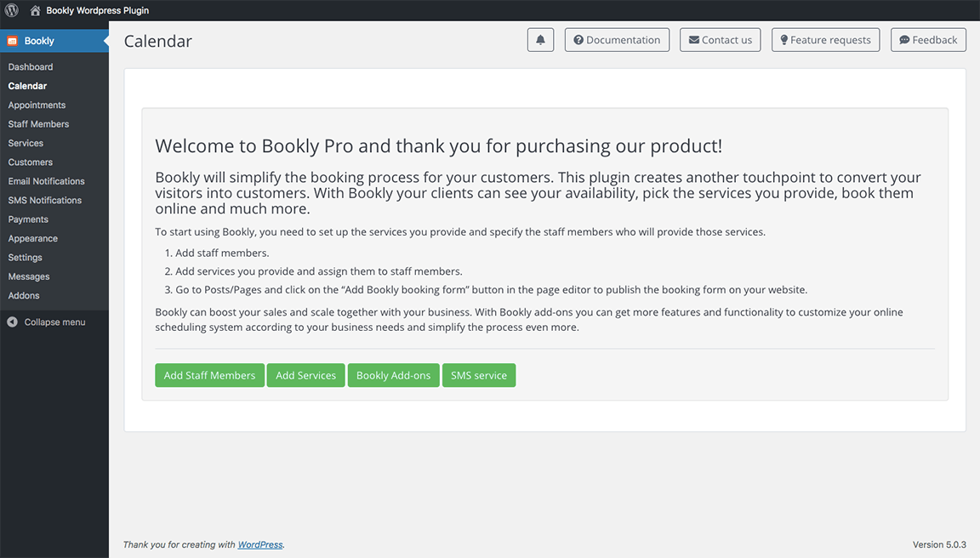
Task: Click the green Add Staff Members button
Action: point(209,375)
